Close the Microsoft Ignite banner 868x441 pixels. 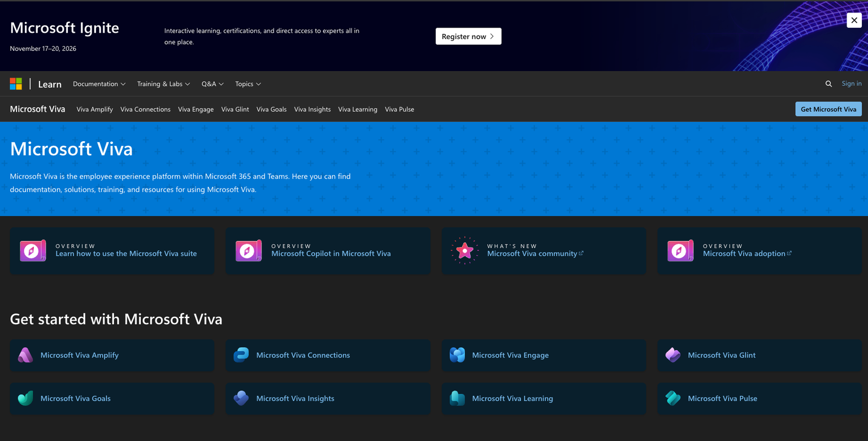point(854,20)
